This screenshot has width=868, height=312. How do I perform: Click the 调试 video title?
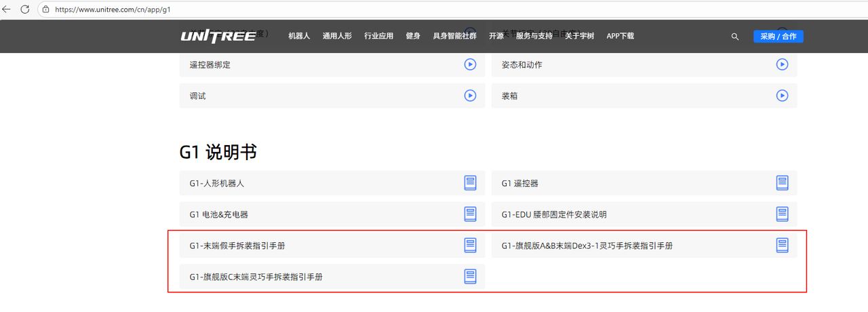point(198,96)
